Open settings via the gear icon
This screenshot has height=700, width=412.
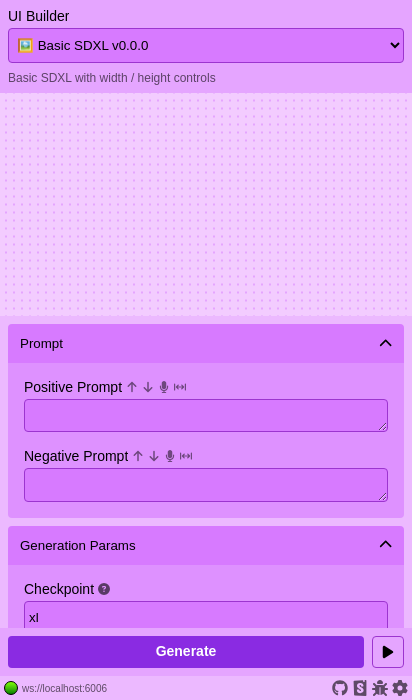click(400, 688)
